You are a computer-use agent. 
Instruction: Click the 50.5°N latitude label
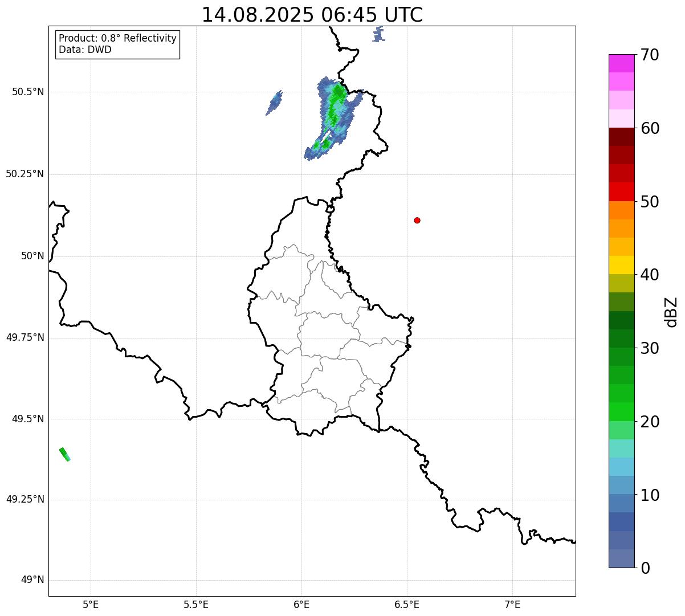(x=28, y=92)
